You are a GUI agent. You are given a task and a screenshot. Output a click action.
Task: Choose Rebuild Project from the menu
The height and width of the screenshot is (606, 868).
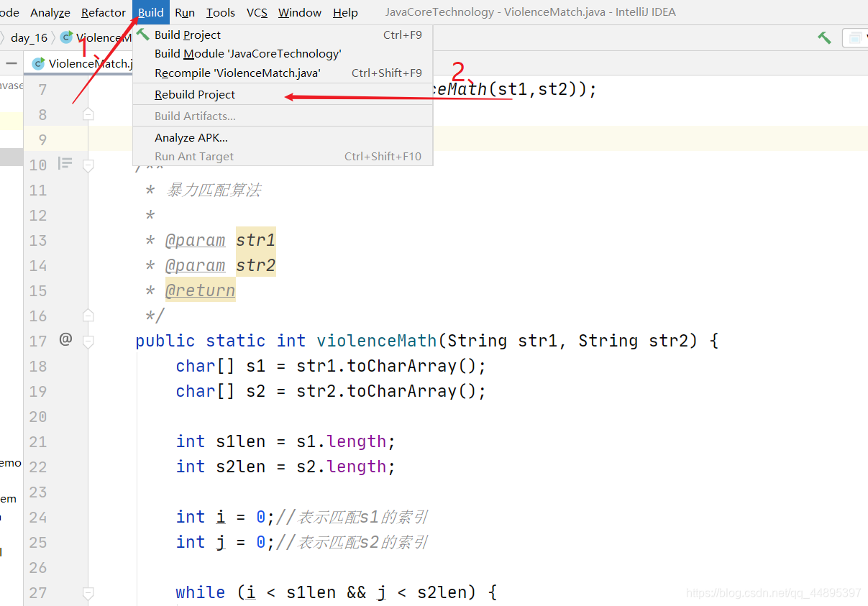point(283,94)
